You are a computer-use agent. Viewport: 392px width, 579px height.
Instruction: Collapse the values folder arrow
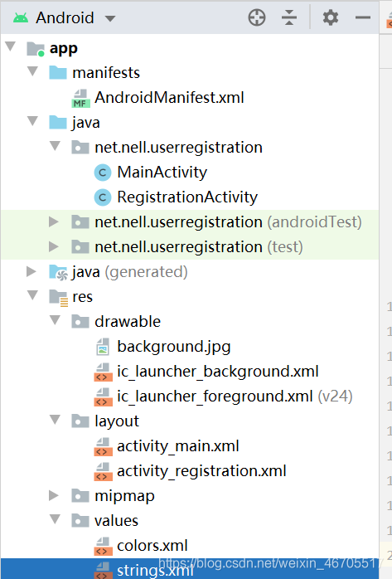pos(56,519)
